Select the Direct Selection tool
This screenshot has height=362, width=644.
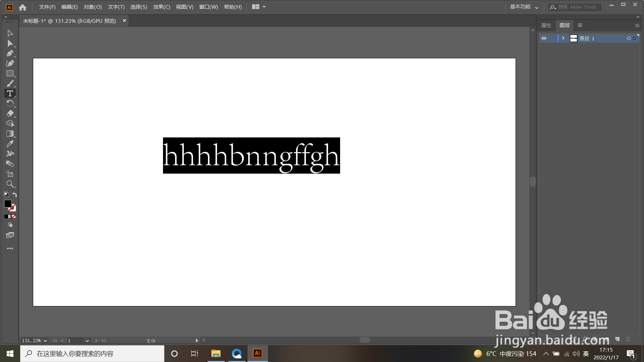(x=10, y=43)
